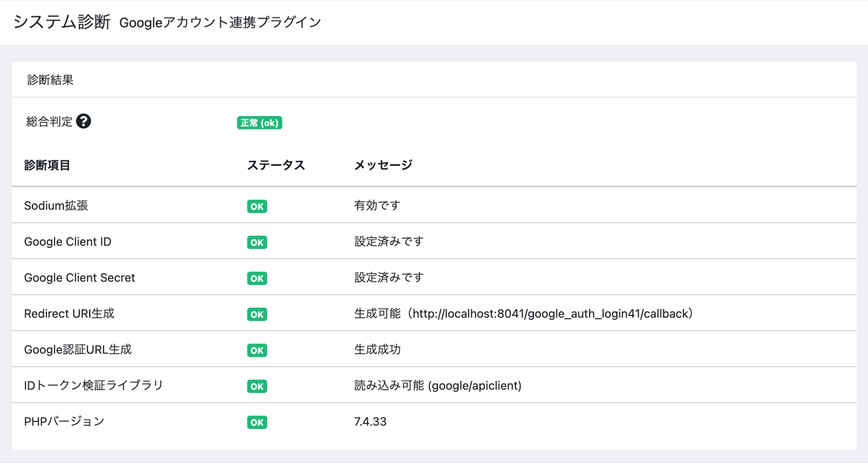The height and width of the screenshot is (463, 868).
Task: Click the 診断結果 panel heading
Action: (50, 80)
